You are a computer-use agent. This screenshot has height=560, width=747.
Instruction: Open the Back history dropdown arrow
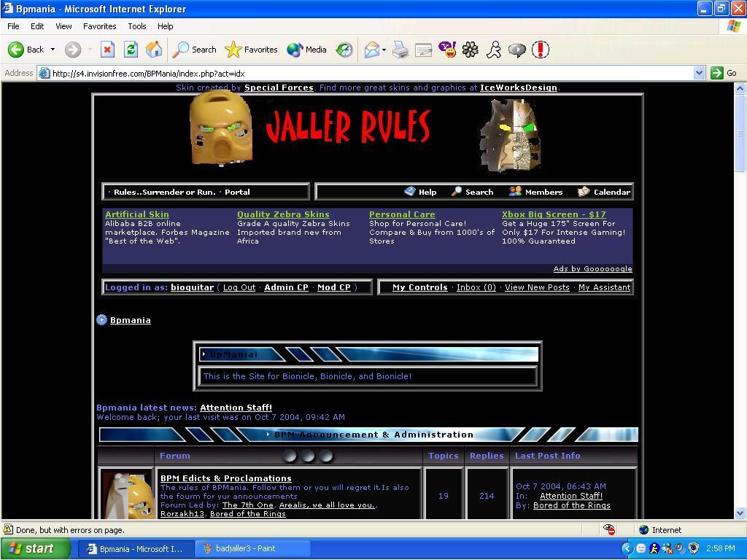(53, 50)
